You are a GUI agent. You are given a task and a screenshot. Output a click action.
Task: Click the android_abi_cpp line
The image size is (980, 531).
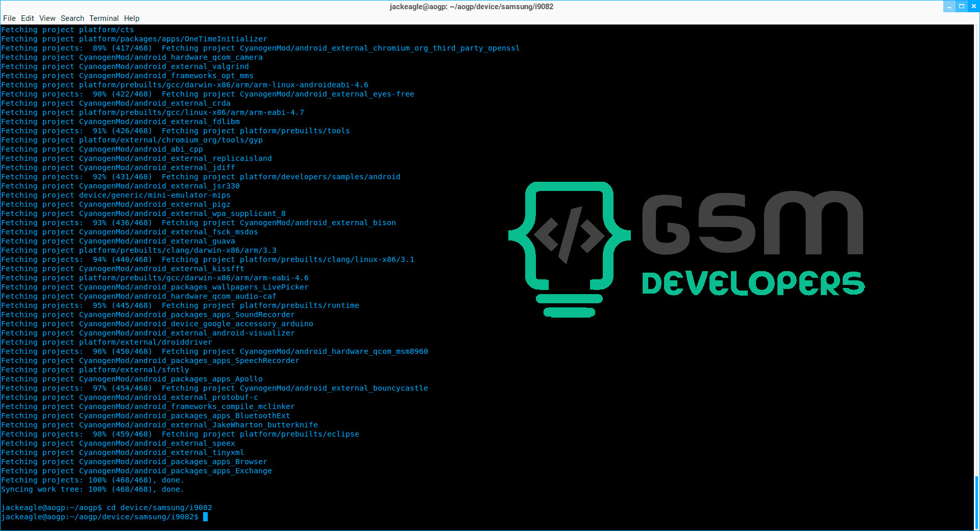click(102, 150)
